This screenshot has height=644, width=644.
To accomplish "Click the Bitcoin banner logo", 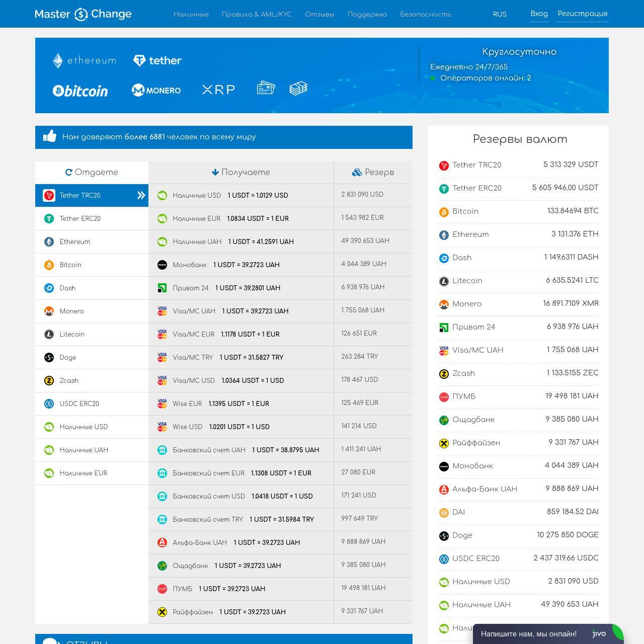I will [x=80, y=91].
